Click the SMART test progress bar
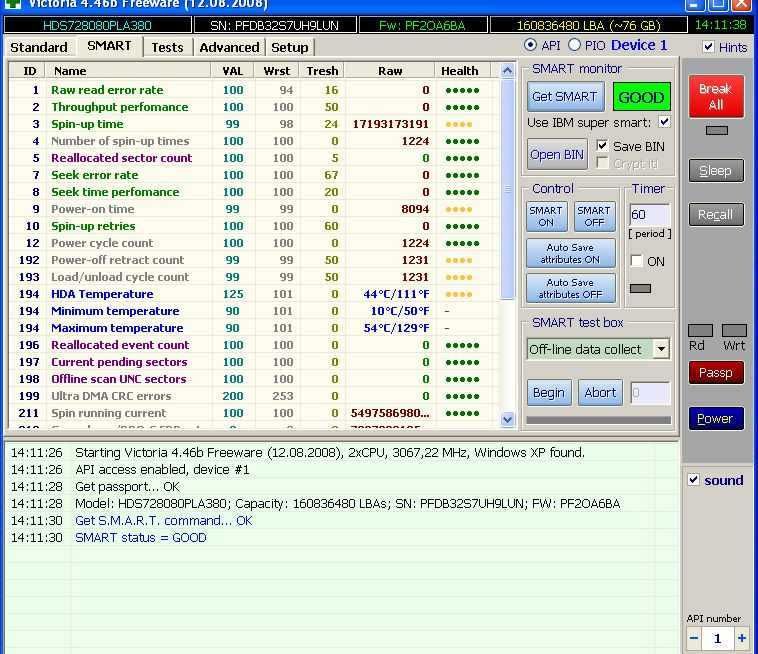Viewport: 758px width, 654px height. [598, 420]
